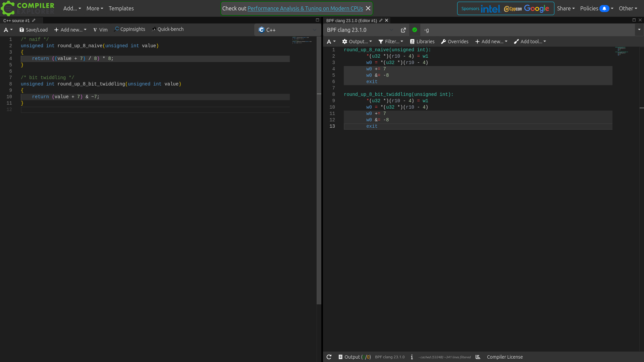Viewport: 644px width, 362px height.
Task: Open the Output (0/0) panel
Action: click(355, 357)
